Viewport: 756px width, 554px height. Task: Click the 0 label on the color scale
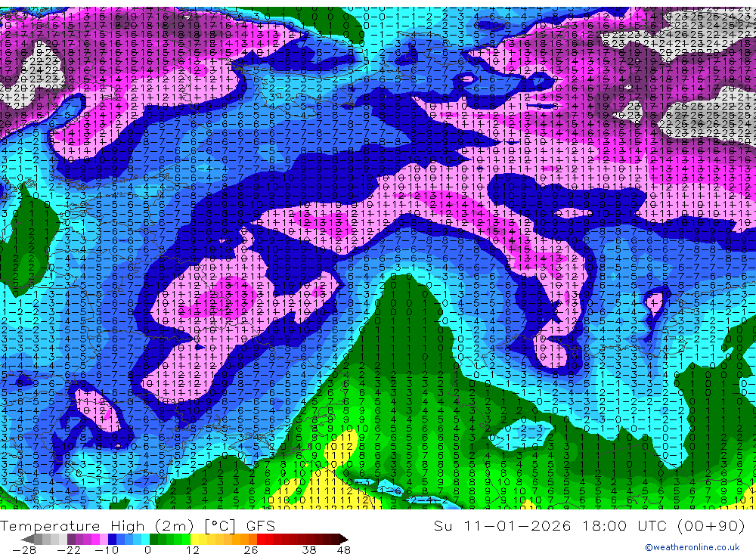147,549
